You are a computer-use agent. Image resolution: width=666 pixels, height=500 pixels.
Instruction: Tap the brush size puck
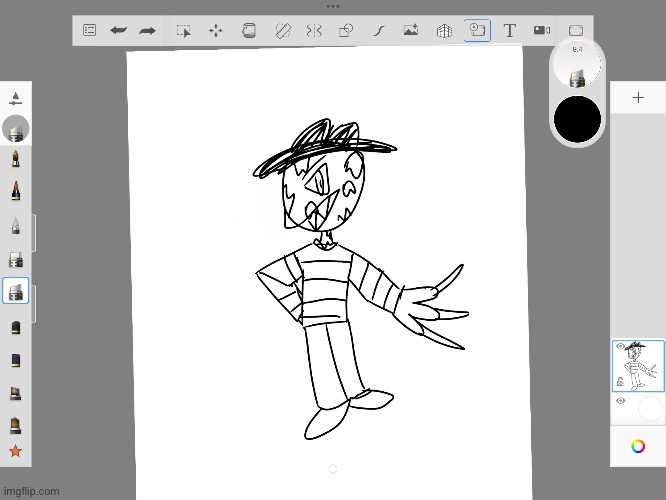(x=577, y=65)
